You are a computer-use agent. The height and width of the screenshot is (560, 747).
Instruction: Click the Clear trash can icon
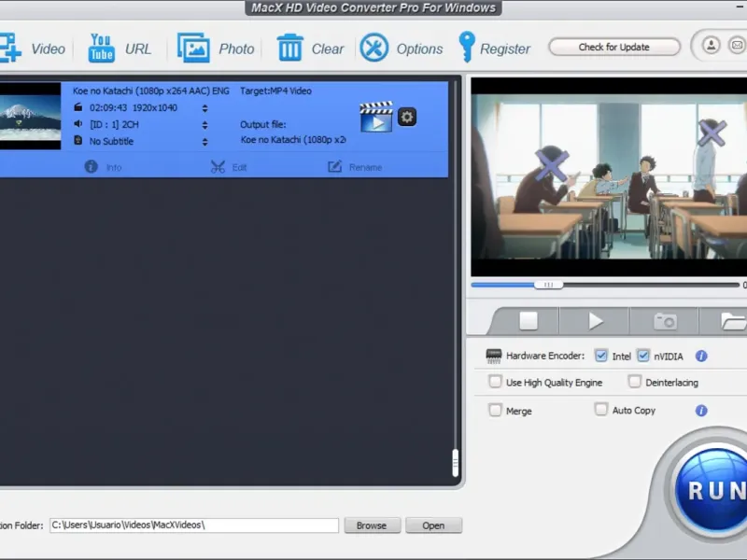290,48
